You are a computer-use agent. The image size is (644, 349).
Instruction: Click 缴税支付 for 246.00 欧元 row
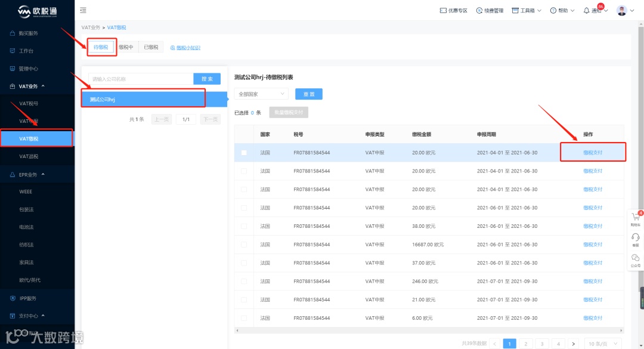[593, 282]
